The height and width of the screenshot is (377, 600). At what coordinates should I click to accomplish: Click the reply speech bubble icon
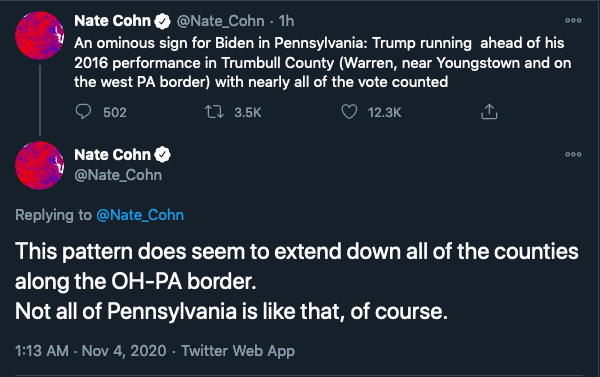click(83, 112)
